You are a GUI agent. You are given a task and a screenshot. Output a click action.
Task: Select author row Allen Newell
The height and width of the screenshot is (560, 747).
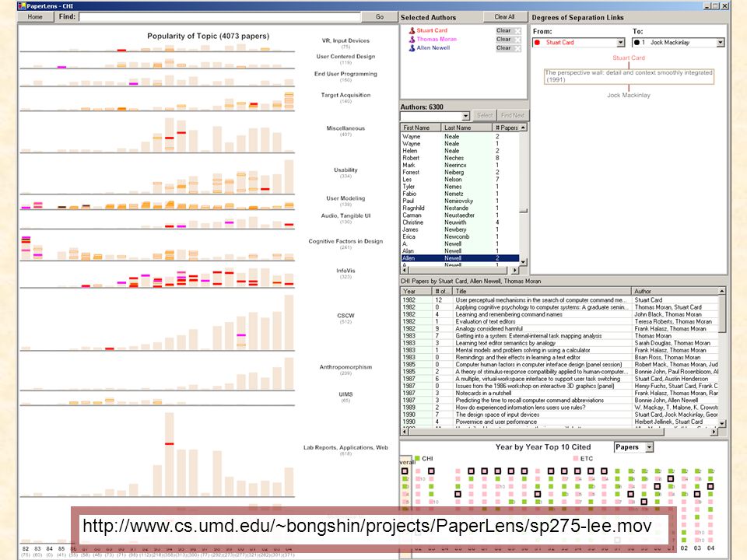[460, 258]
